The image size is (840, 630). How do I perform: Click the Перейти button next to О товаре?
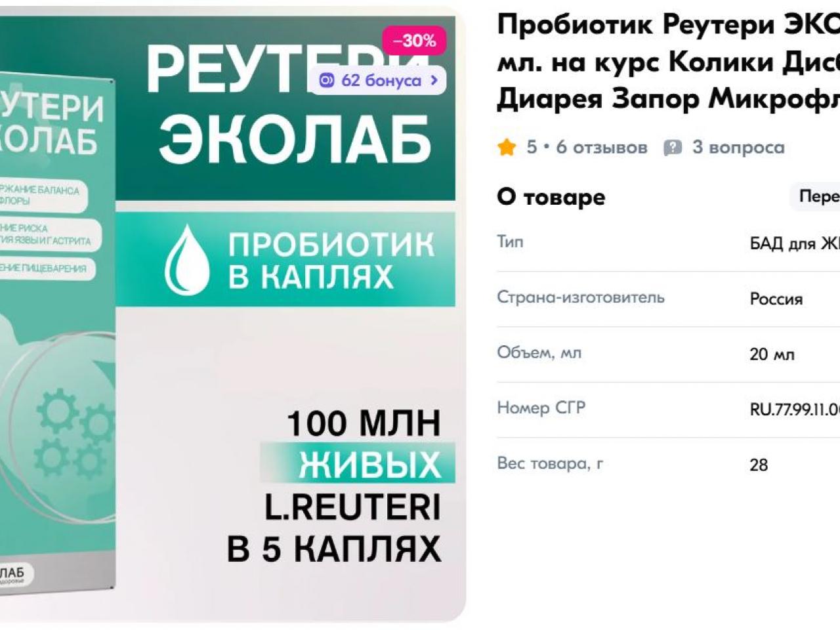click(817, 196)
